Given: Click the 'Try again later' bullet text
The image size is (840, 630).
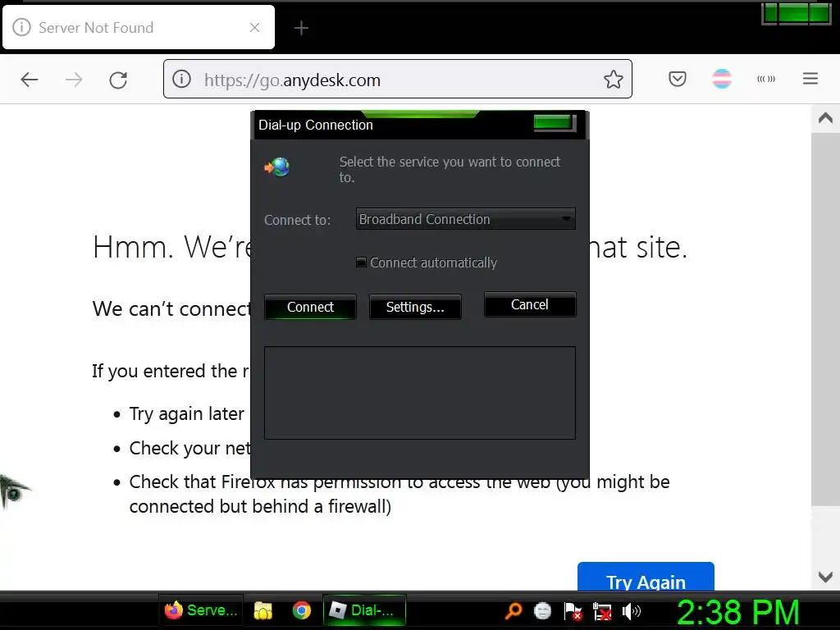Looking at the screenshot, I should point(186,413).
